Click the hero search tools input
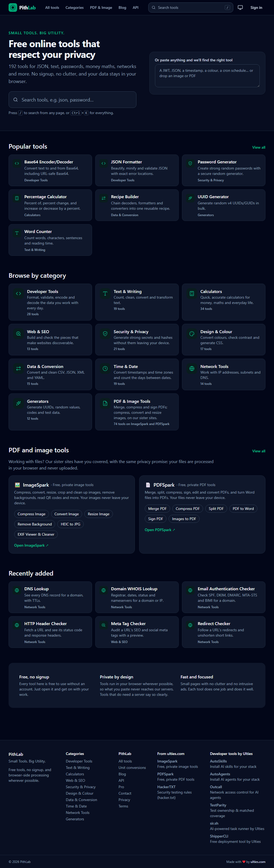This screenshot has height=868, width=274. tap(72, 100)
